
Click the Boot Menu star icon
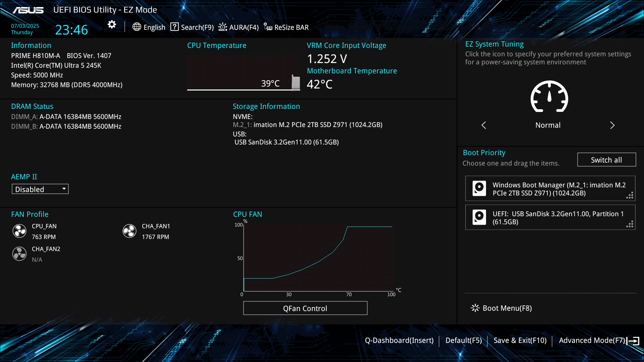475,308
